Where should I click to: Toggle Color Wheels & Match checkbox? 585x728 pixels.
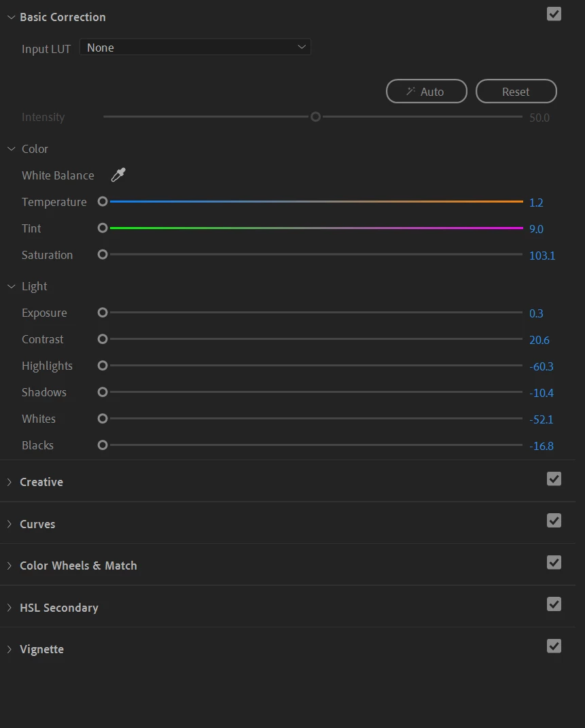(x=554, y=562)
